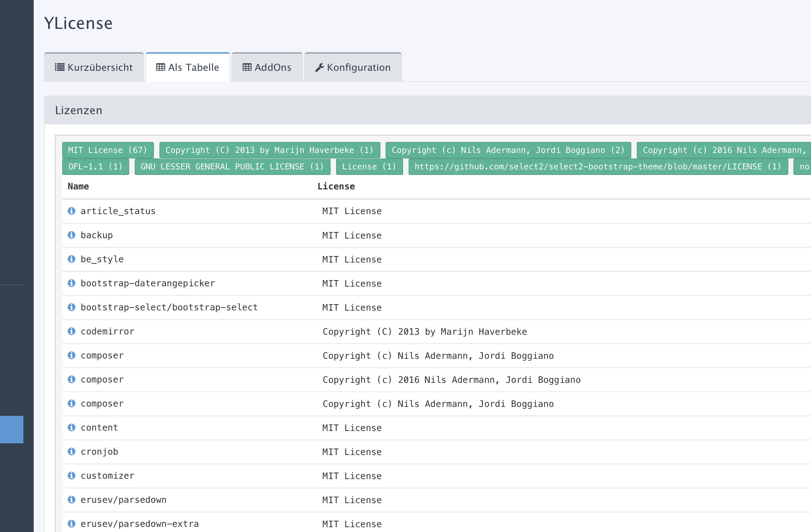Screen dimensions: 811x532
Task: Open the Konfiguration tab
Action: tap(353, 67)
